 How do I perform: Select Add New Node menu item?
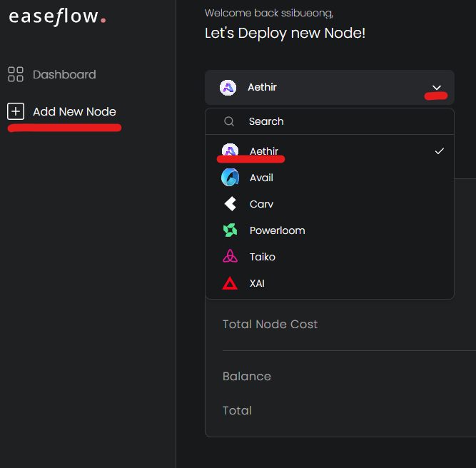[x=61, y=111]
